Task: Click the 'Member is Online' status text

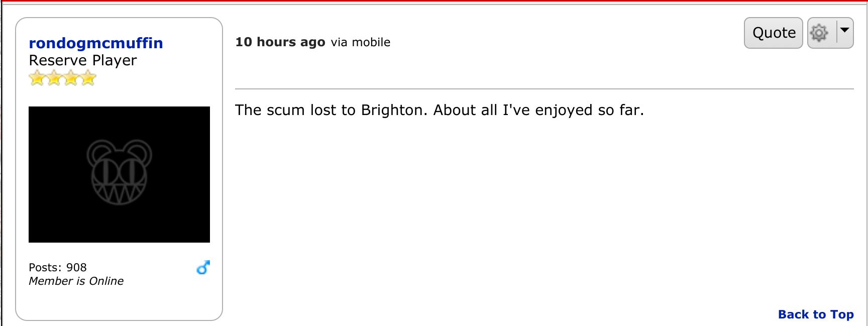Action: coord(76,281)
